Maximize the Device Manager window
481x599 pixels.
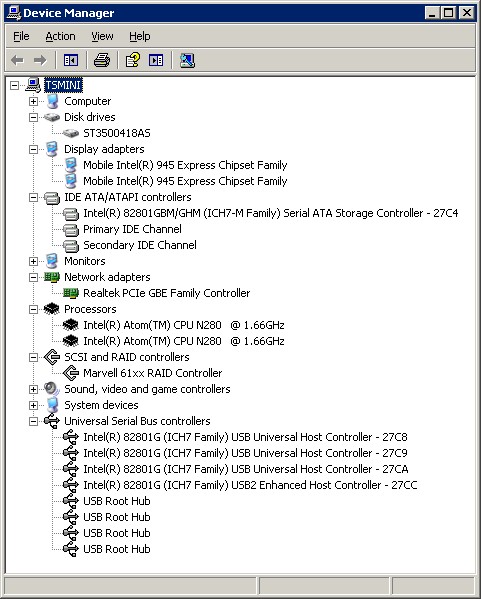pos(449,13)
